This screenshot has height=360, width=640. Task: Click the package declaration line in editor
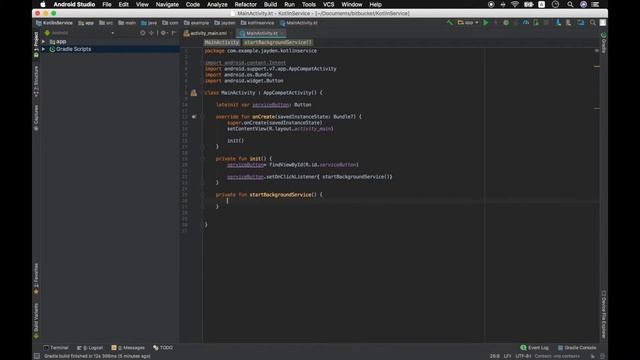coord(260,51)
